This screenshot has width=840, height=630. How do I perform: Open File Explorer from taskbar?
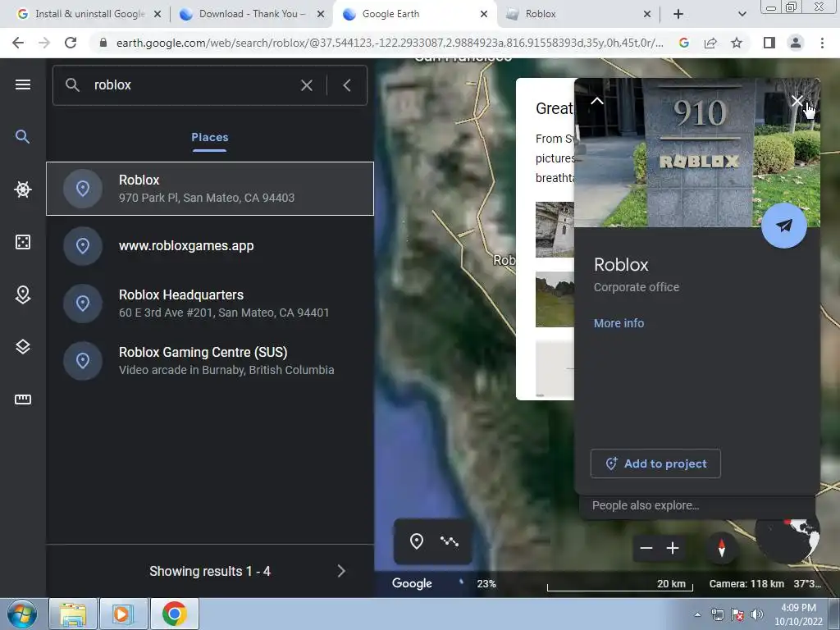point(73,614)
